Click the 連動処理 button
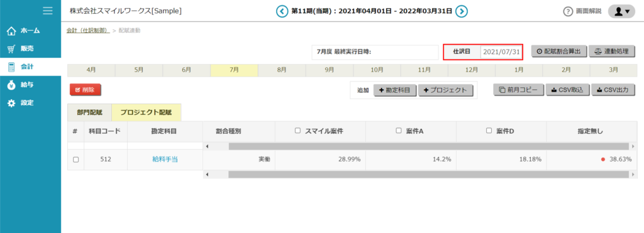Viewport: 644px width, 233px height. pos(612,51)
